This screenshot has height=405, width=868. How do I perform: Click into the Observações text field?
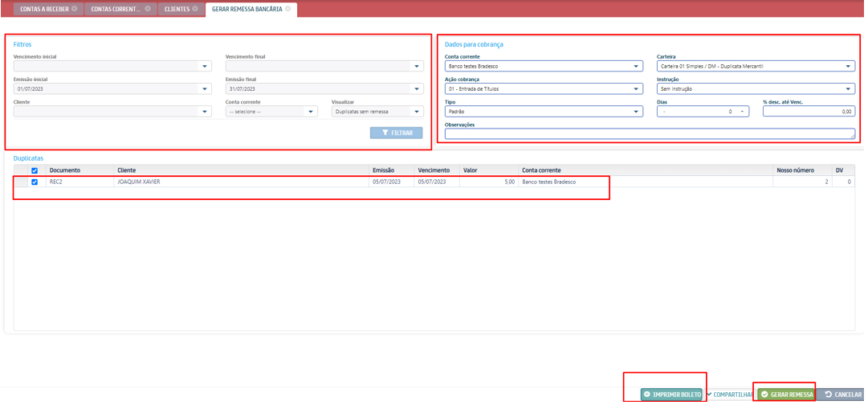pyautogui.click(x=649, y=134)
